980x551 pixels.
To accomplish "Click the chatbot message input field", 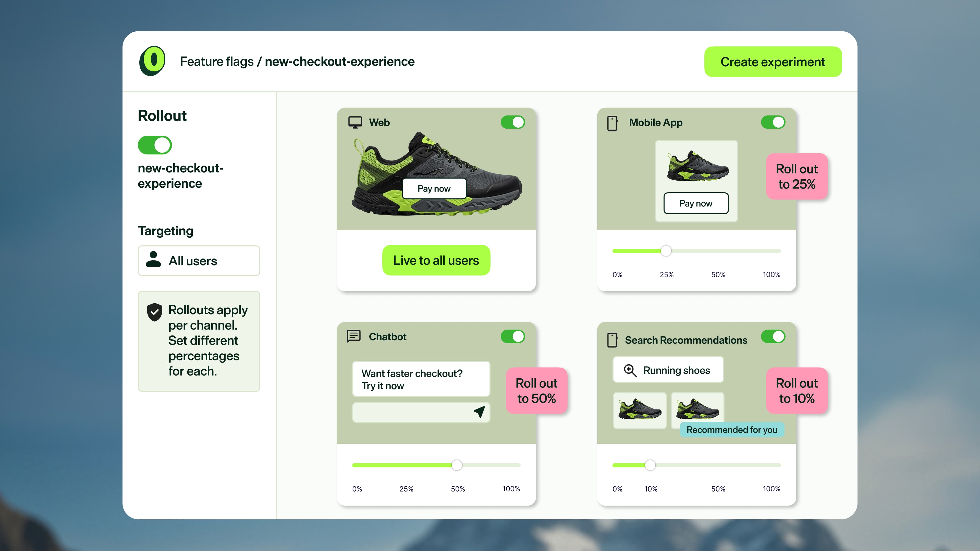I will coord(421,412).
